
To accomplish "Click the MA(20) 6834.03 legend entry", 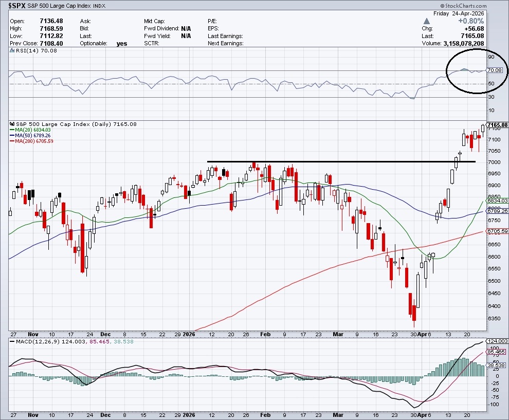I will point(32,130).
